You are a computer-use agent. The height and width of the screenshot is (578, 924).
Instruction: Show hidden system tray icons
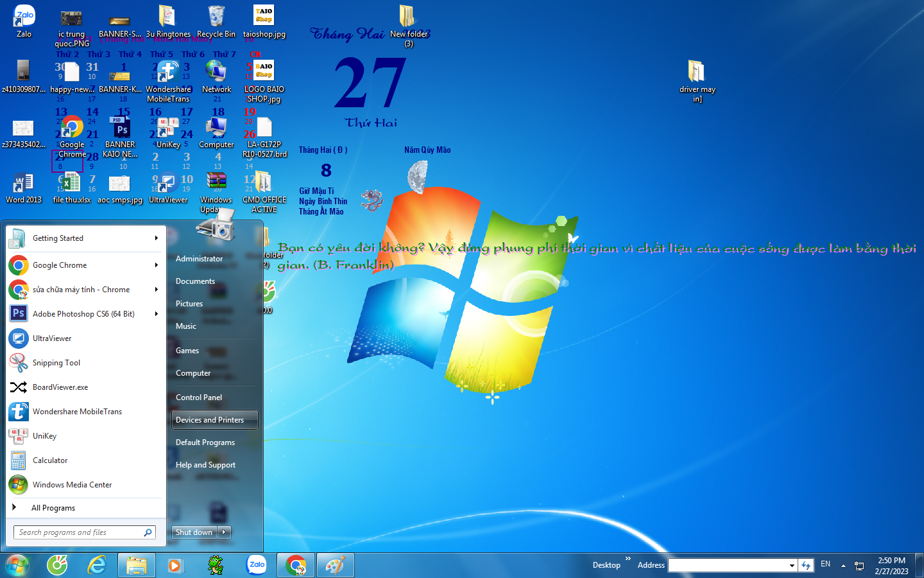(x=843, y=565)
